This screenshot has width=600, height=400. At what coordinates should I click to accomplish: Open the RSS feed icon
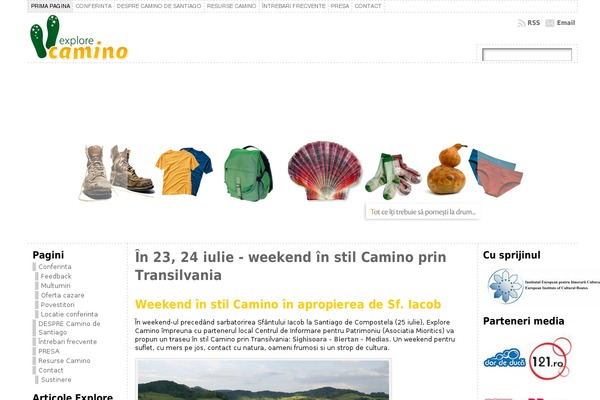(521, 23)
